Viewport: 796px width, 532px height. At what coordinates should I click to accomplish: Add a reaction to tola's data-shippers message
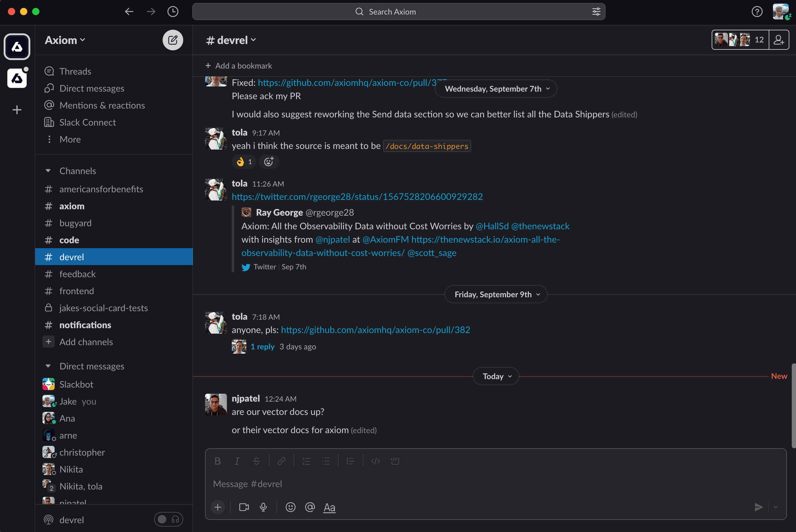click(269, 161)
